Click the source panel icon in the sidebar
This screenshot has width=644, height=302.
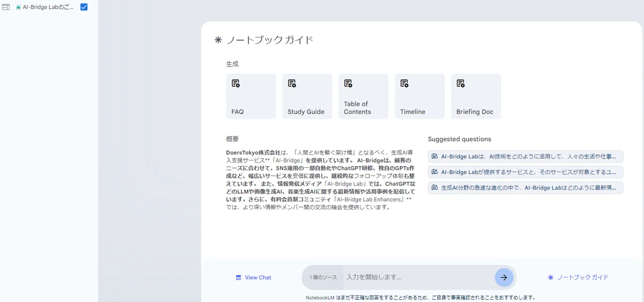pos(6,7)
